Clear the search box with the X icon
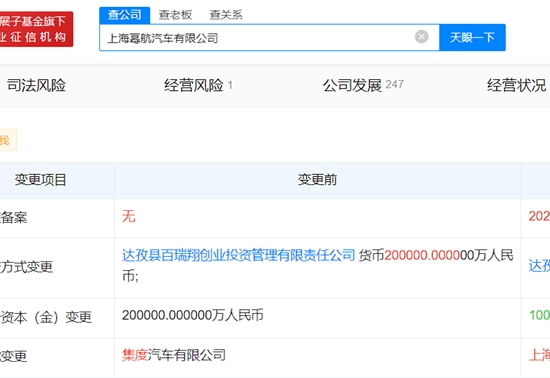550x378 pixels. pyautogui.click(x=422, y=36)
